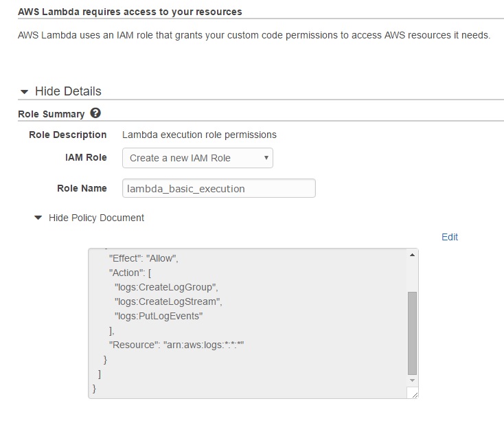Click the Role Summary help question-mark icon
Image resolution: width=504 pixels, height=423 pixels.
pyautogui.click(x=95, y=113)
